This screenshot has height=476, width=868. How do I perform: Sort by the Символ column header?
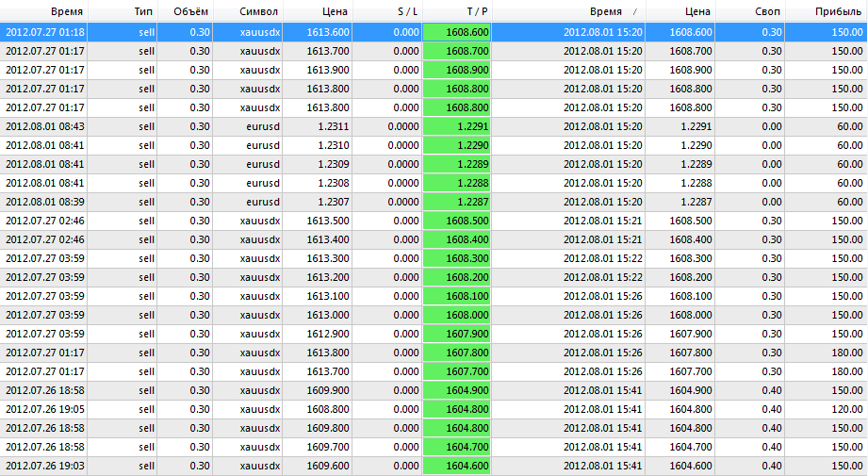(x=248, y=11)
